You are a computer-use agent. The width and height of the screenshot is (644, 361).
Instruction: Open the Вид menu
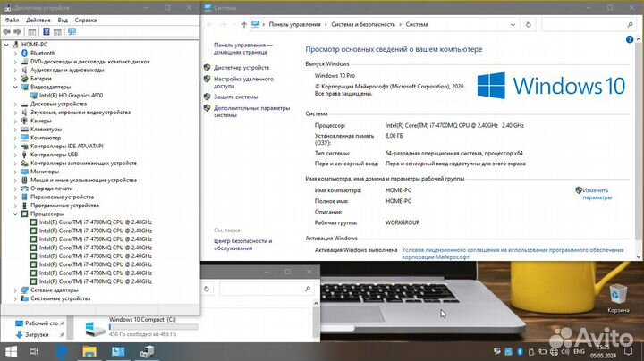(x=63, y=20)
